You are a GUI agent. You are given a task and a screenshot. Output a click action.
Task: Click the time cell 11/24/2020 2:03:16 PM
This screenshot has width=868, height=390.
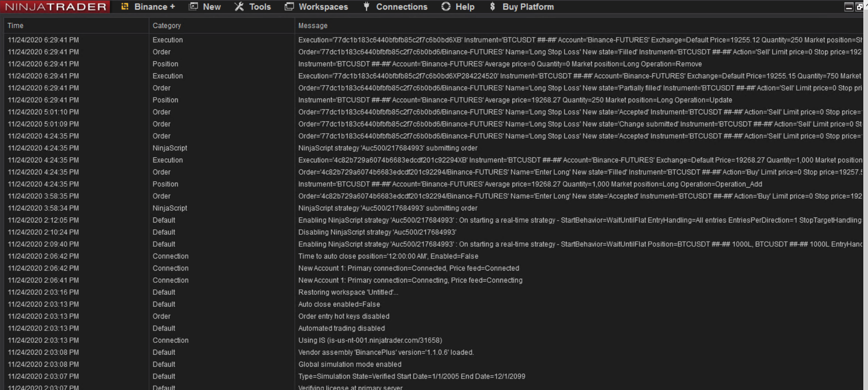coord(43,292)
